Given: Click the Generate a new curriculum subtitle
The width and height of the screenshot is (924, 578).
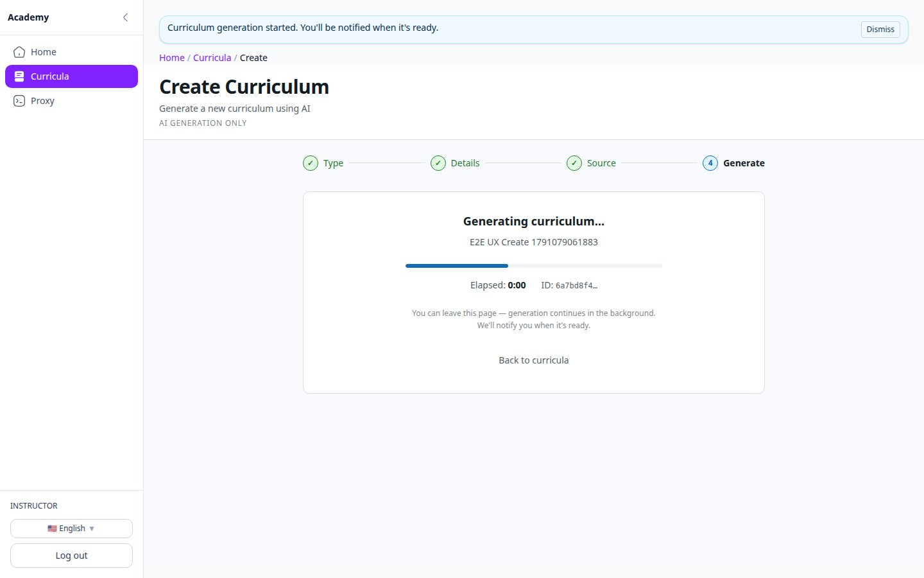Looking at the screenshot, I should (x=235, y=109).
